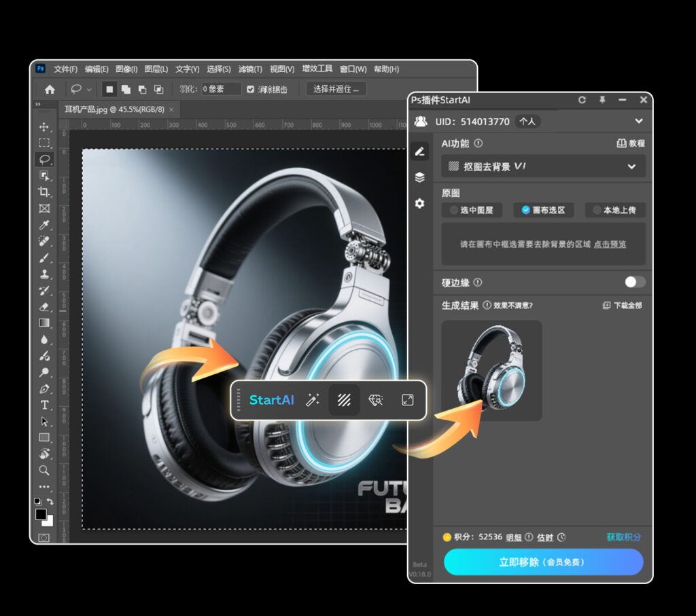Select the Eraser tool

[x=44, y=307]
